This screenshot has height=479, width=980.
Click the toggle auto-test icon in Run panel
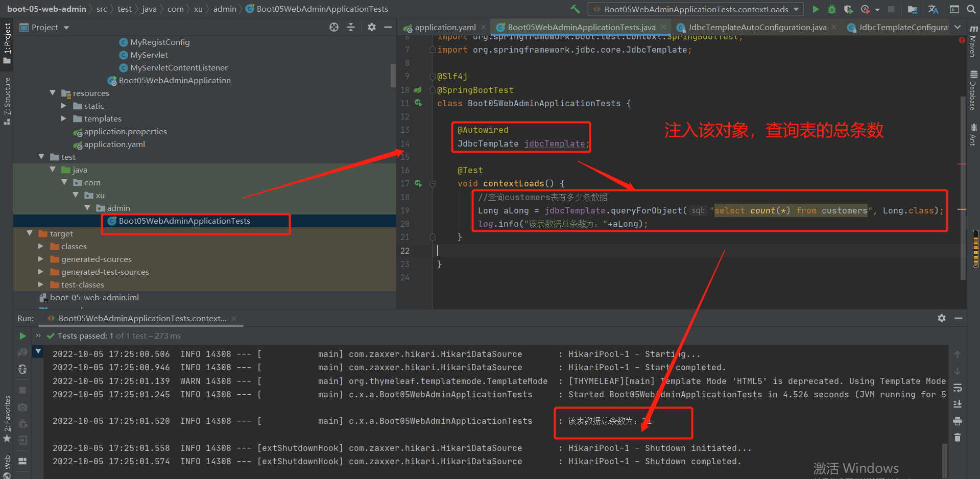22,369
